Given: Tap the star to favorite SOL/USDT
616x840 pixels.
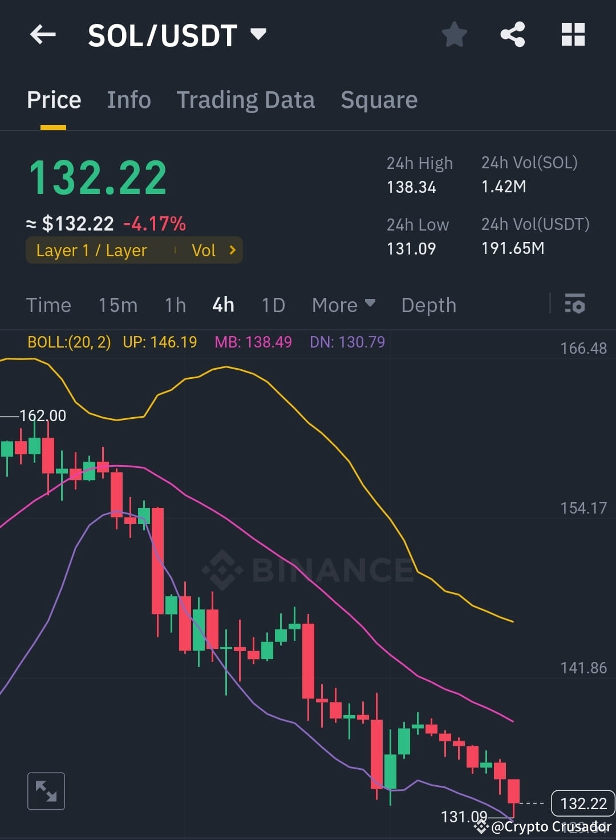Looking at the screenshot, I should click(455, 34).
